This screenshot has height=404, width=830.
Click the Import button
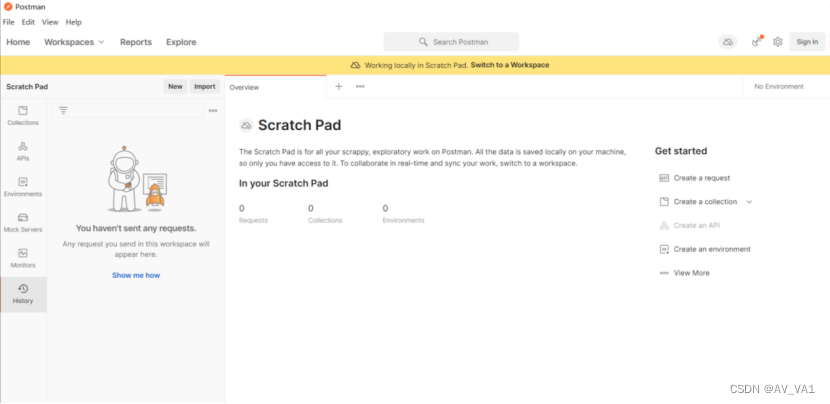point(205,86)
